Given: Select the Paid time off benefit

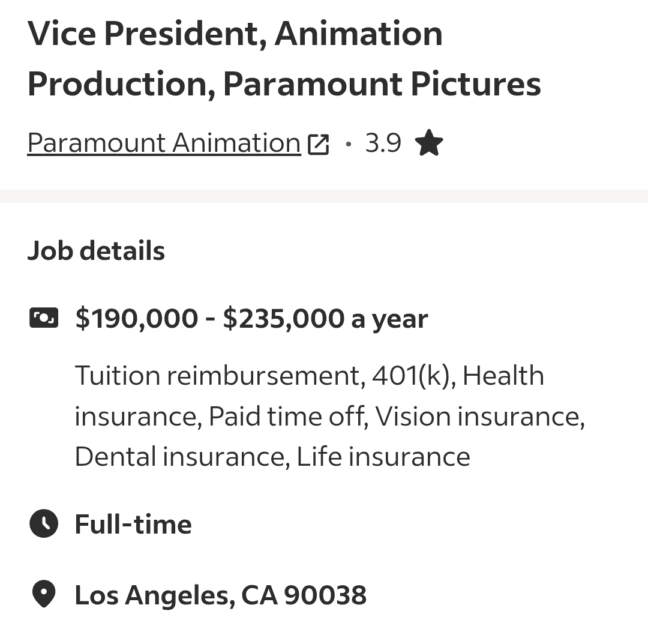Looking at the screenshot, I should tap(287, 417).
